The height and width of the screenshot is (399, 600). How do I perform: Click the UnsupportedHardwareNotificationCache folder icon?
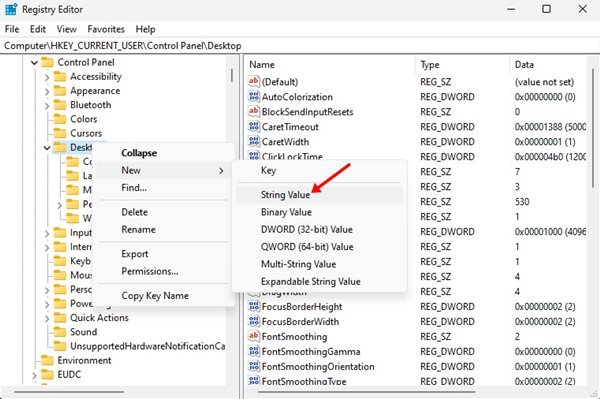[60, 346]
